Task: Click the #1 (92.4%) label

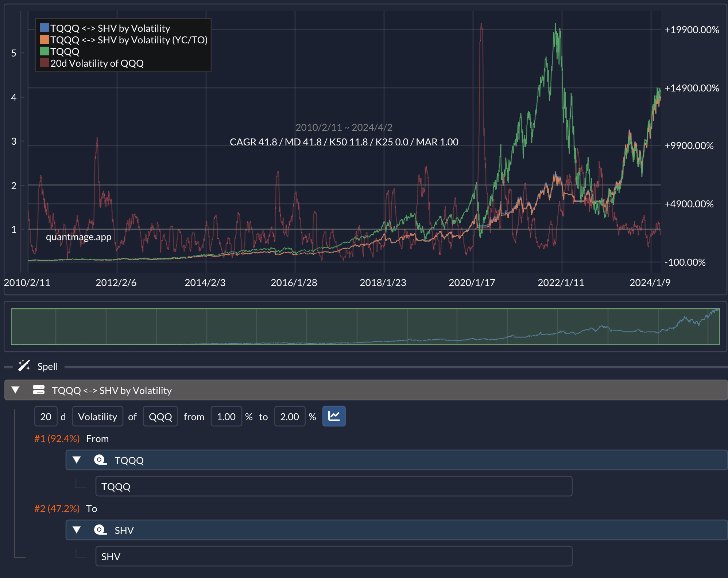Action: (57, 438)
